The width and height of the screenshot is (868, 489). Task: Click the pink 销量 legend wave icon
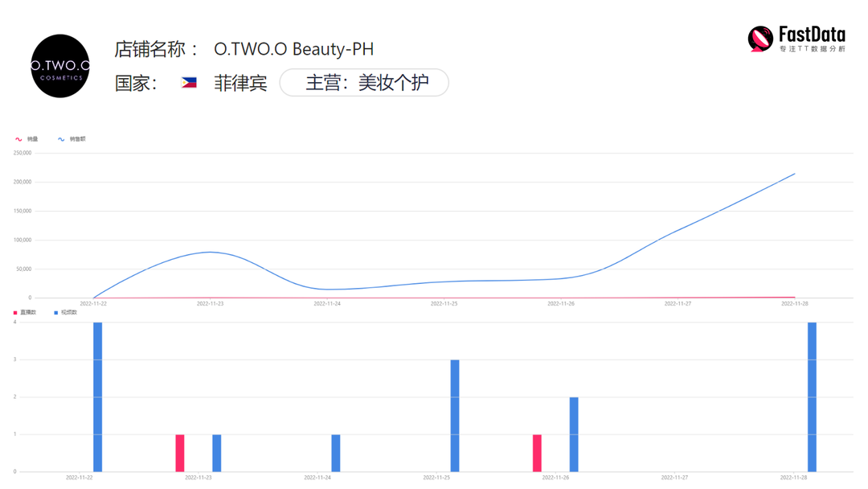[18, 139]
